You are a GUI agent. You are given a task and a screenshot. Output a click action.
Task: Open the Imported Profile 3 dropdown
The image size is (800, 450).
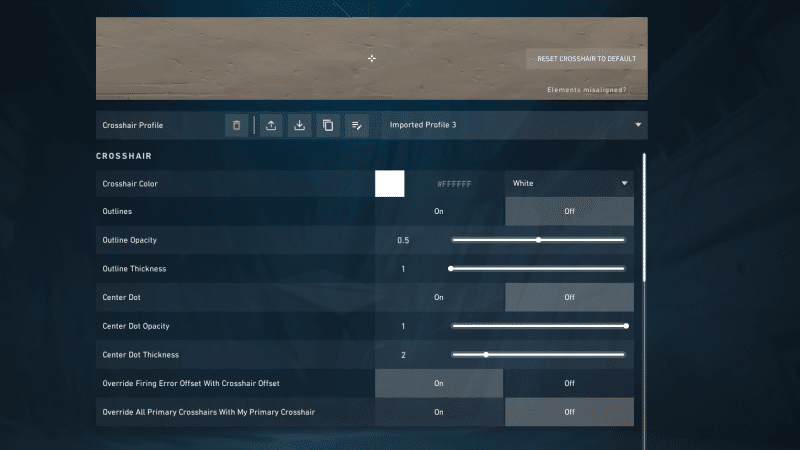[x=510, y=126]
